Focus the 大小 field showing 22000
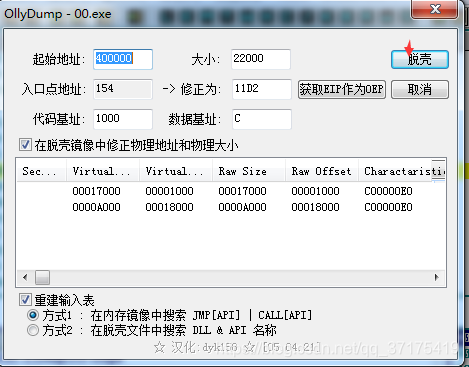 click(x=261, y=59)
